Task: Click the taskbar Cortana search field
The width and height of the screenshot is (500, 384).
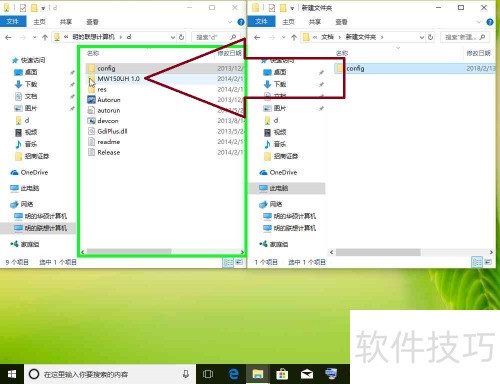Action: pos(110,374)
